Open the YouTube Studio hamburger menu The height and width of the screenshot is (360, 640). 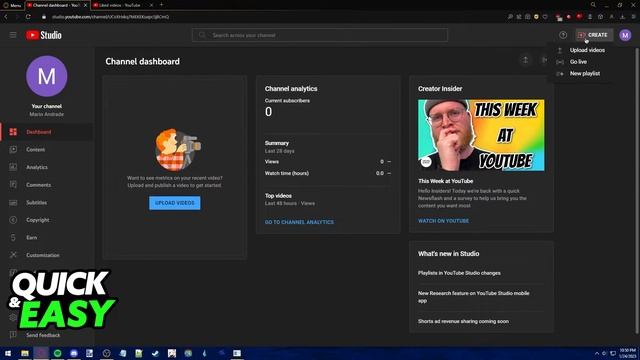[13, 35]
